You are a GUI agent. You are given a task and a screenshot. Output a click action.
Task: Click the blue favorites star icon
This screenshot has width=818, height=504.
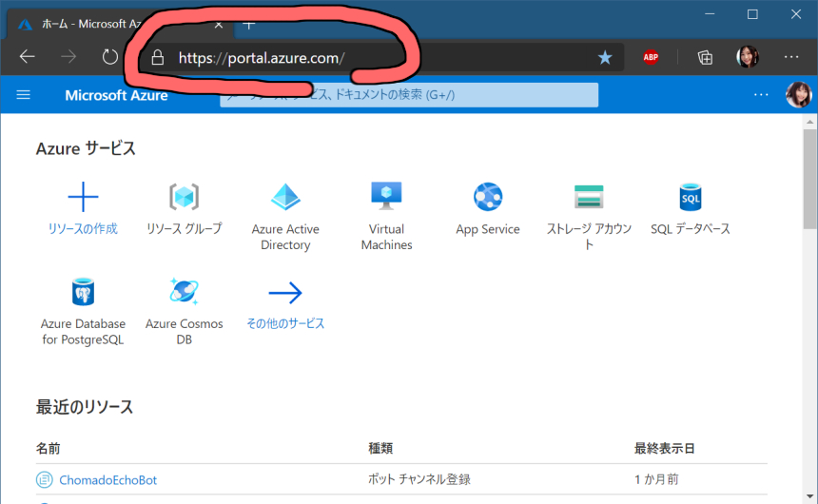[605, 57]
